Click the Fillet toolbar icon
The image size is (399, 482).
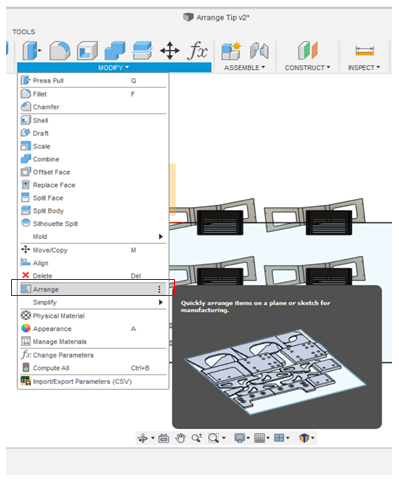[60, 51]
